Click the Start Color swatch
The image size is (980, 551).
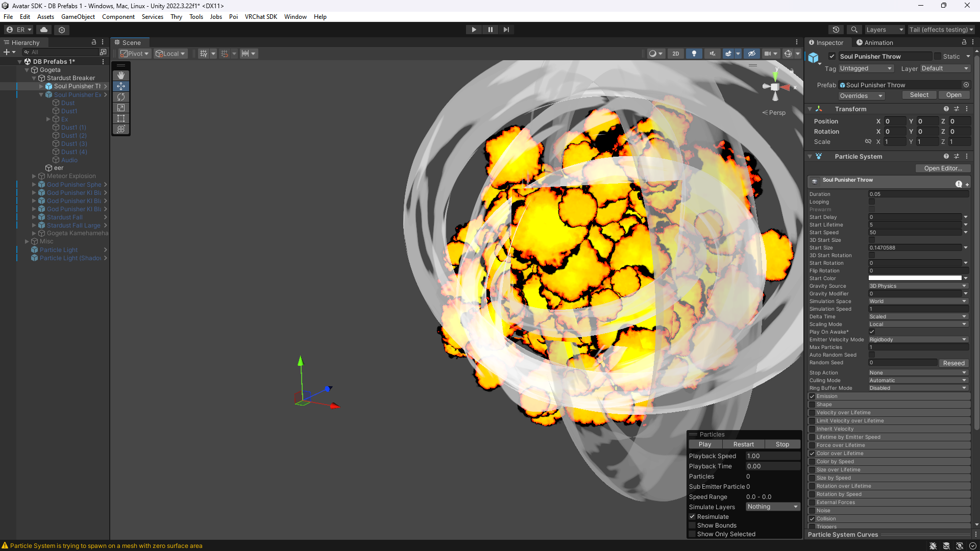pyautogui.click(x=915, y=279)
